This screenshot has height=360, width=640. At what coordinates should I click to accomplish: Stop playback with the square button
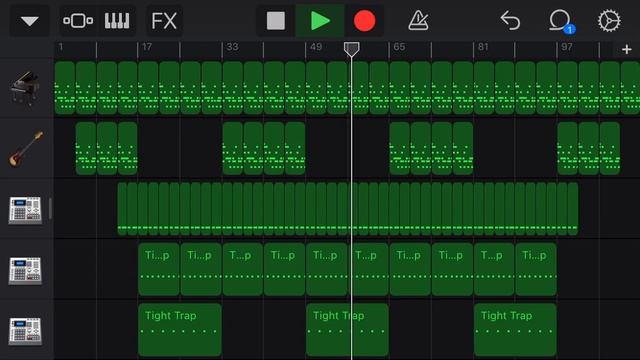(x=276, y=21)
